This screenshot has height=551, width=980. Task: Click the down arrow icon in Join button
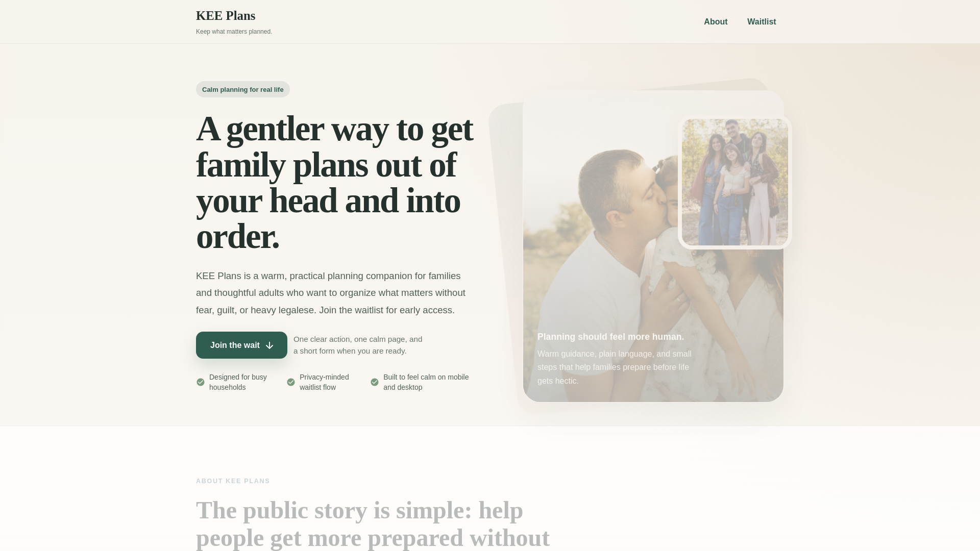click(x=269, y=345)
